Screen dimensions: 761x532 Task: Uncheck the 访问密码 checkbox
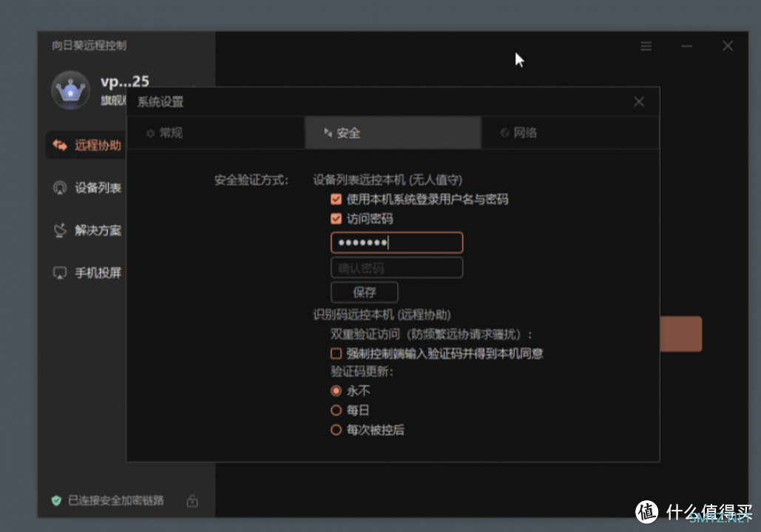click(x=336, y=219)
